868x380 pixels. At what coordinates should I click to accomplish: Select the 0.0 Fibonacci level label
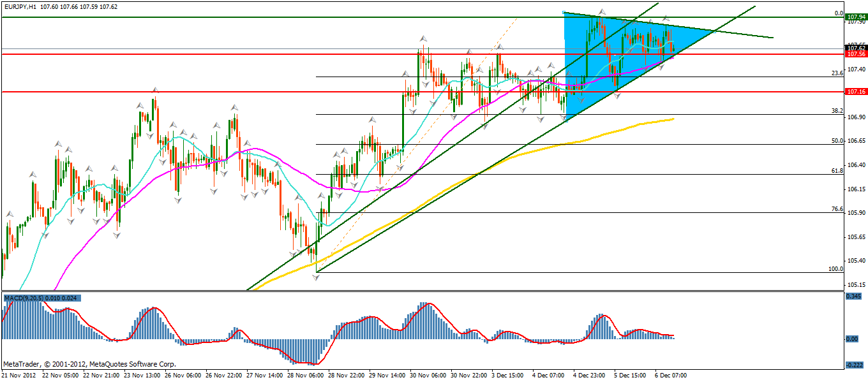[839, 13]
